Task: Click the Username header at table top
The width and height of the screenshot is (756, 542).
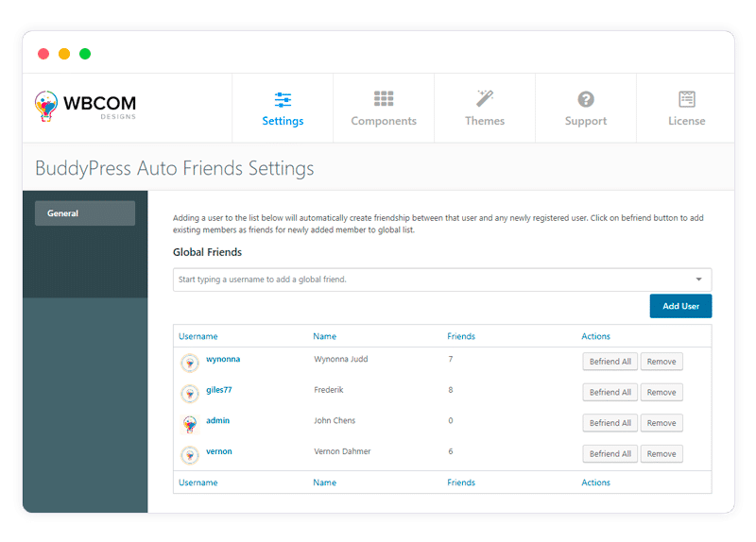Action: [198, 336]
